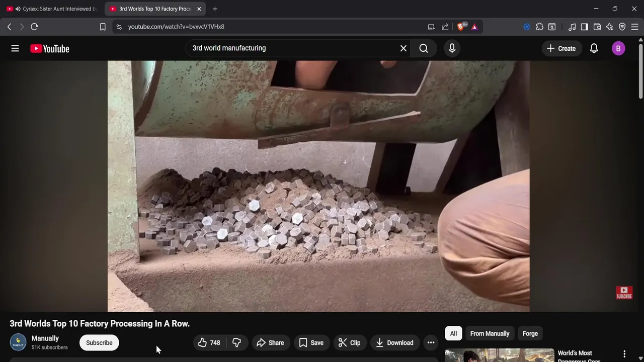Share the video
The width and height of the screenshot is (644, 362).
pyautogui.click(x=271, y=343)
